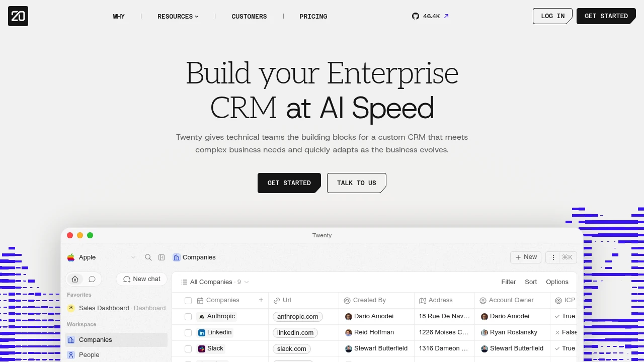Click the search magnifier icon

coord(148,257)
